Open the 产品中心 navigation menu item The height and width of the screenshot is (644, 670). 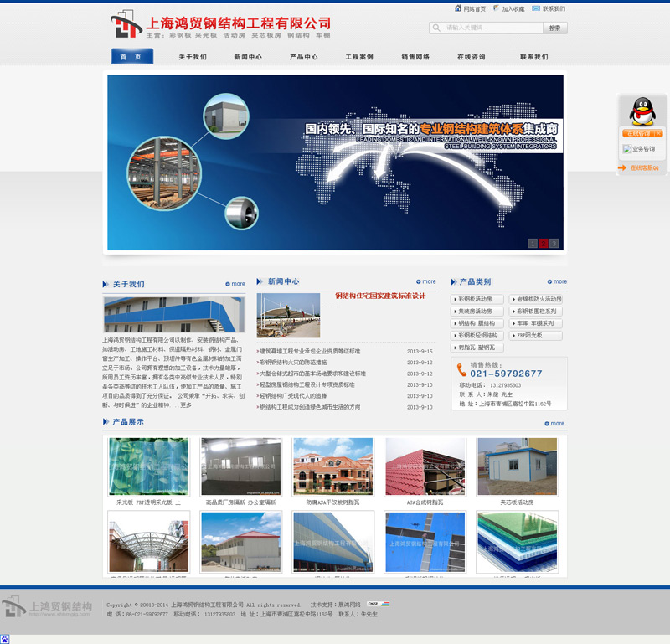[x=303, y=57]
